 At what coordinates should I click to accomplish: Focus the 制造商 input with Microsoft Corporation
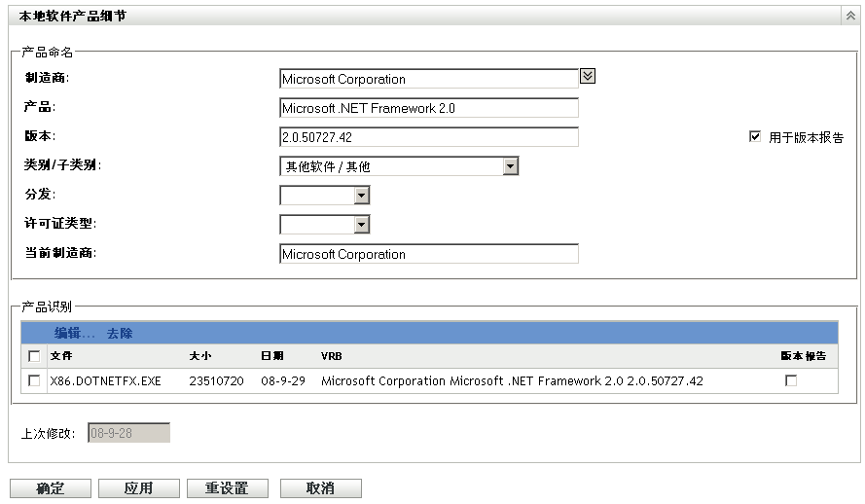[x=429, y=79]
